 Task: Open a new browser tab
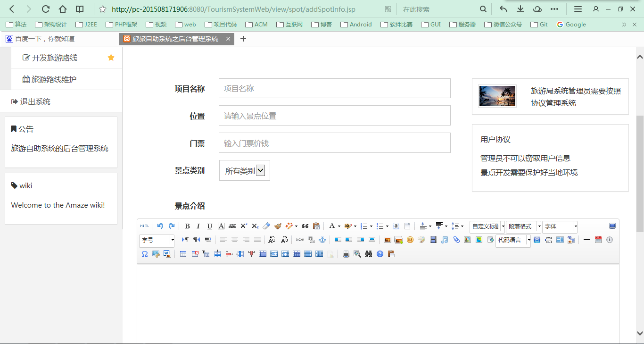243,39
